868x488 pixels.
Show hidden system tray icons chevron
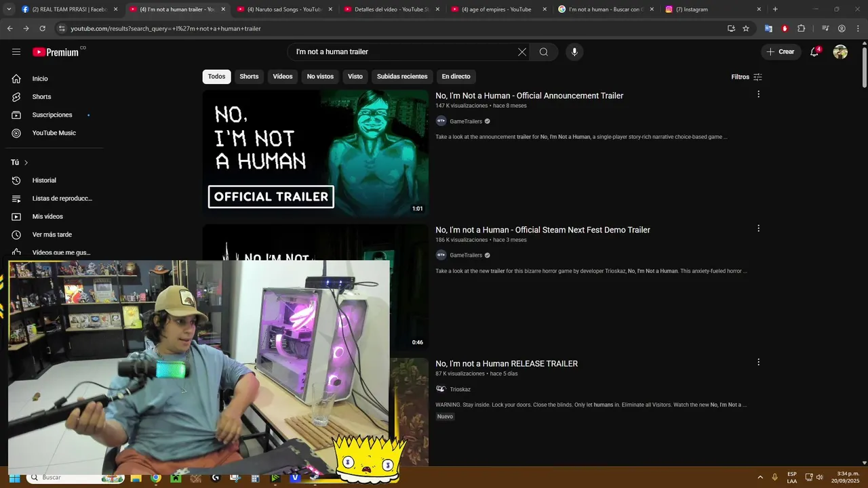tap(759, 477)
